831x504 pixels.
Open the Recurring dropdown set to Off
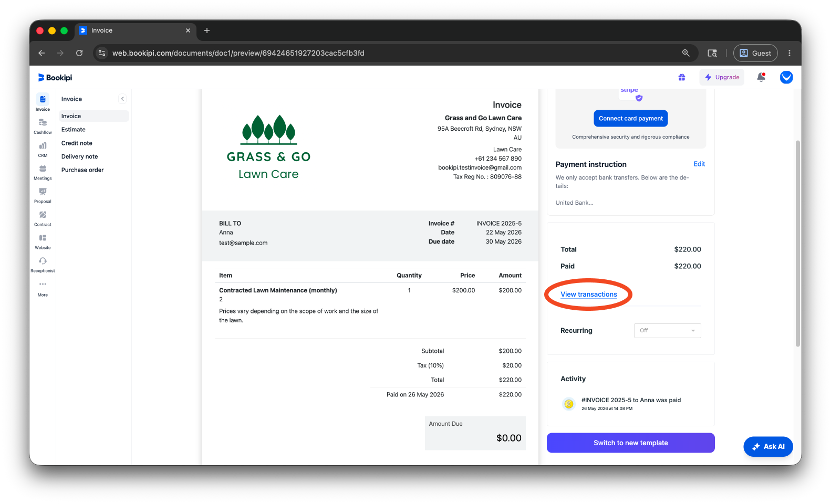click(667, 331)
